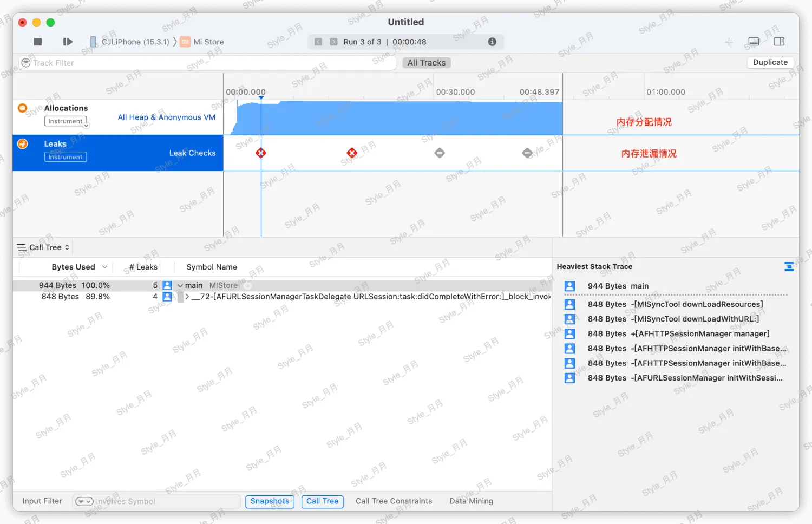The image size is (812, 524).
Task: Click the gray leak check marker near 00:30
Action: [440, 153]
